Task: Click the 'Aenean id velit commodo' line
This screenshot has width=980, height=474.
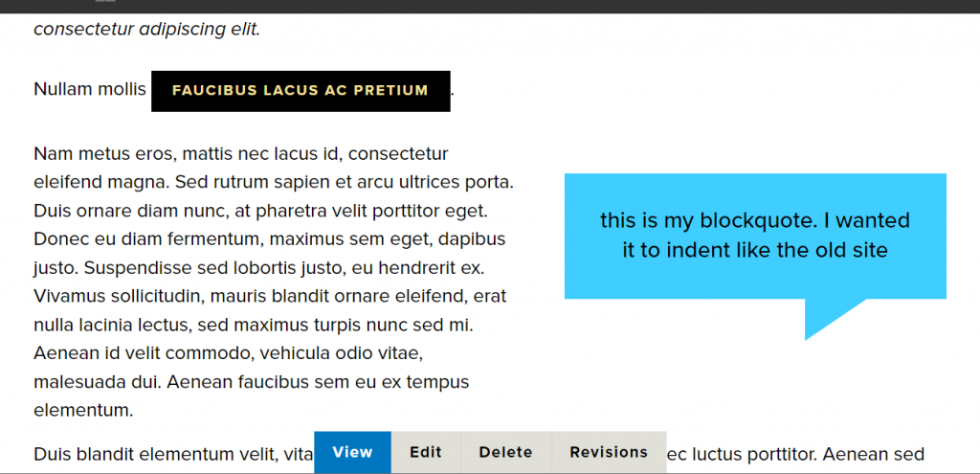Action: (229, 353)
